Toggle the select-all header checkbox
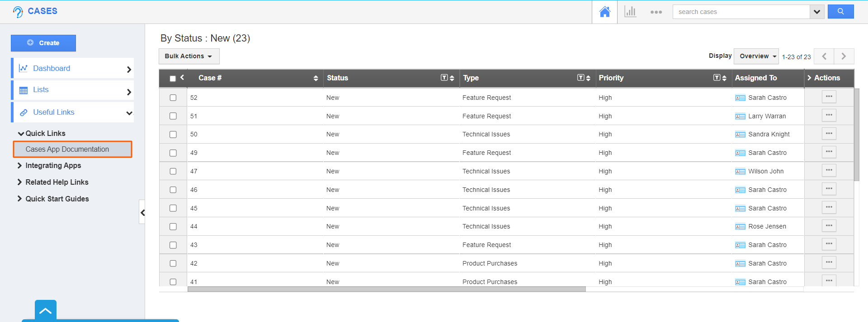 173,79
